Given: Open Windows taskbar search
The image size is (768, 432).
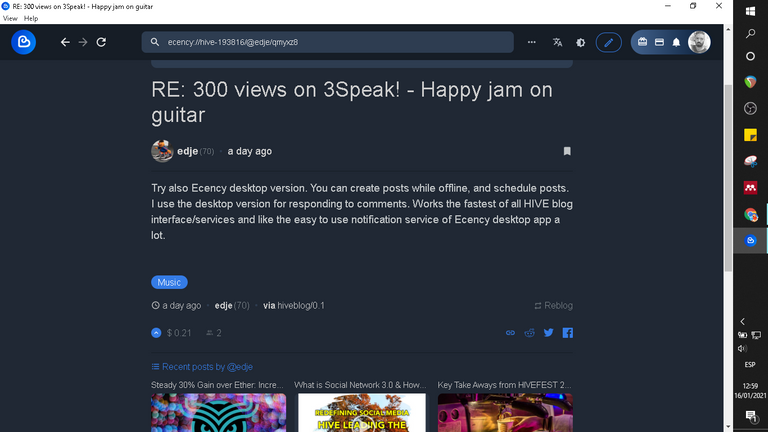Looking at the screenshot, I should point(750,34).
